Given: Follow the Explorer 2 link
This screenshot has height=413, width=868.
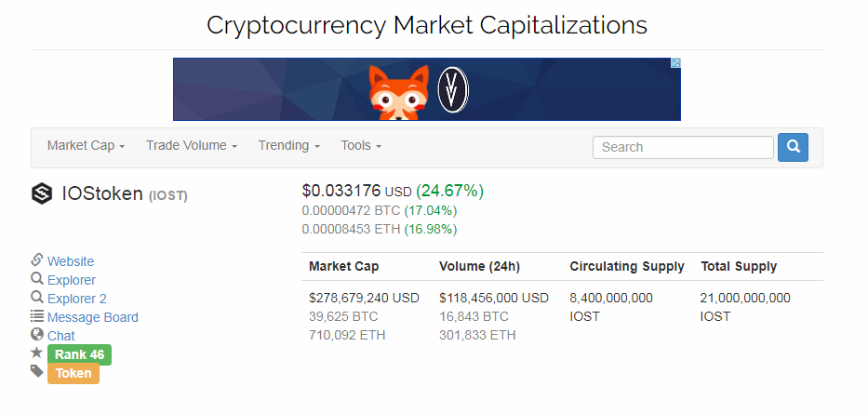Looking at the screenshot, I should pos(77,299).
